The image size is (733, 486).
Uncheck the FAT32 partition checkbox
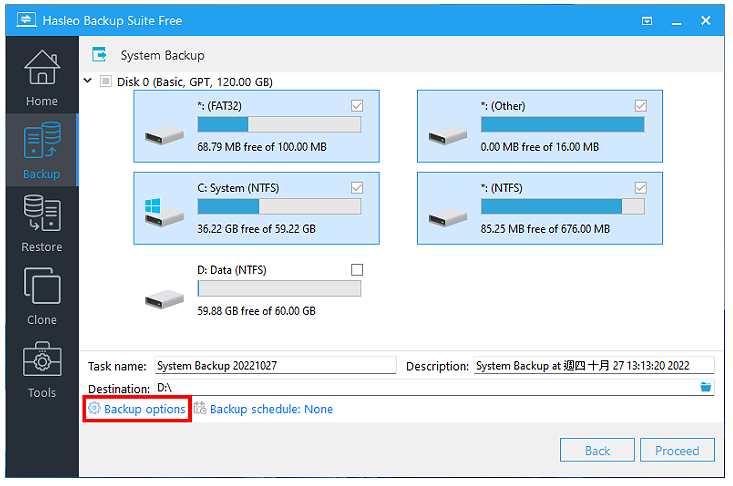pyautogui.click(x=357, y=106)
